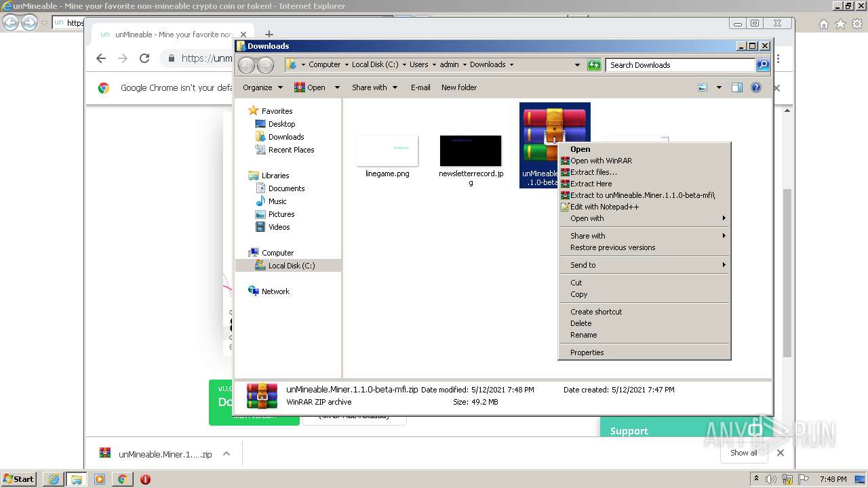Click E-mail in Explorer toolbar
The height and width of the screenshot is (488, 868).
(420, 87)
